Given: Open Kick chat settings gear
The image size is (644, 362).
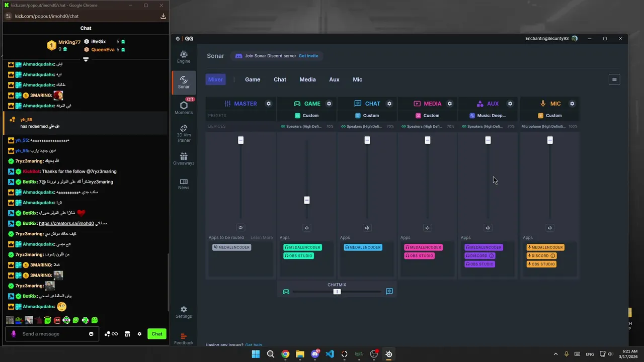Looking at the screenshot, I should pyautogui.click(x=139, y=334).
